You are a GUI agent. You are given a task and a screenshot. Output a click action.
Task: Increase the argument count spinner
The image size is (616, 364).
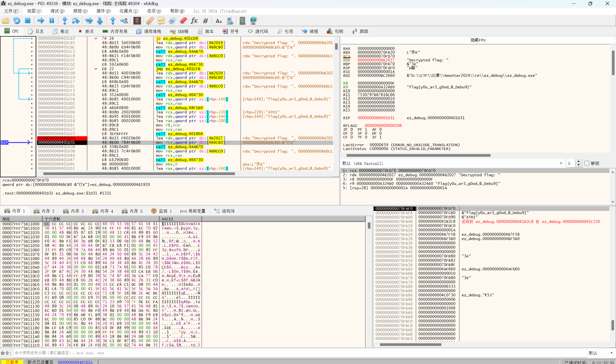tap(578, 162)
